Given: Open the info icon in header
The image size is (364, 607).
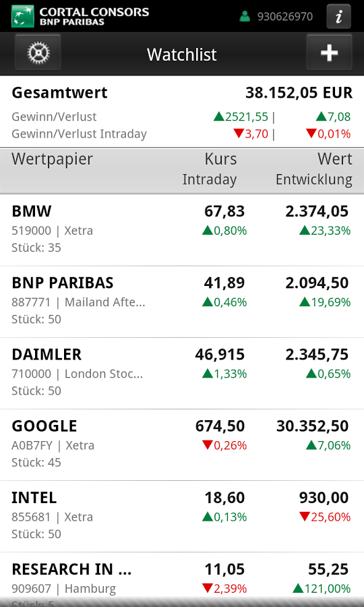Looking at the screenshot, I should [339, 17].
